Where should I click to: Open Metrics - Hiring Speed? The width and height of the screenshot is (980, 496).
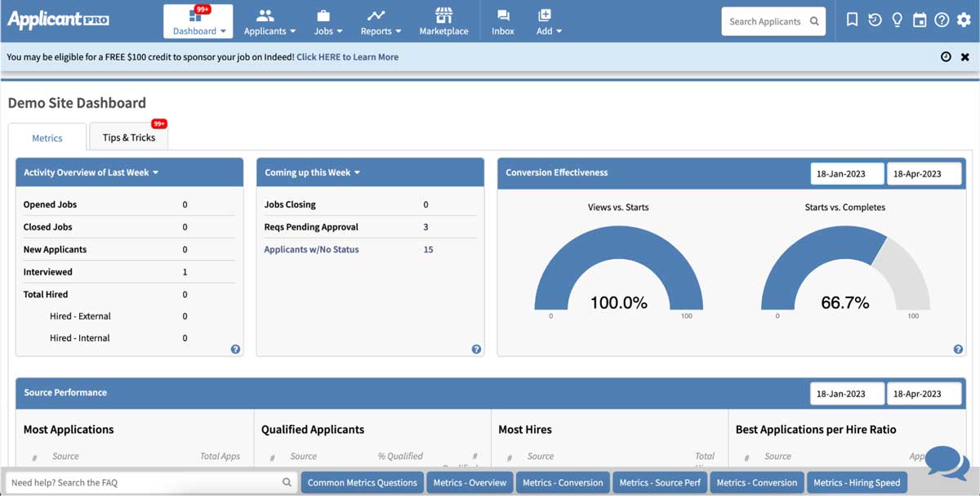point(857,482)
